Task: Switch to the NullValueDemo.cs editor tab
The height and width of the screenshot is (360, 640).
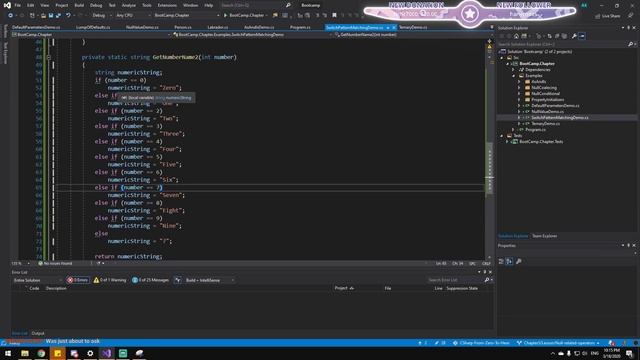Action: click(x=142, y=27)
